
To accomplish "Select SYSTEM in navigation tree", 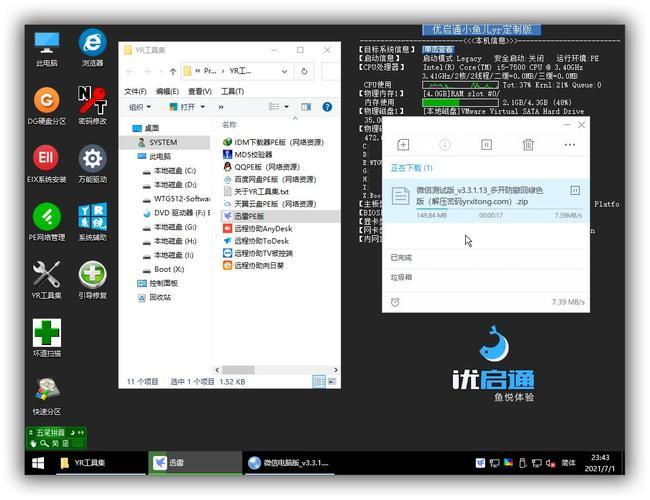I will 163,142.
